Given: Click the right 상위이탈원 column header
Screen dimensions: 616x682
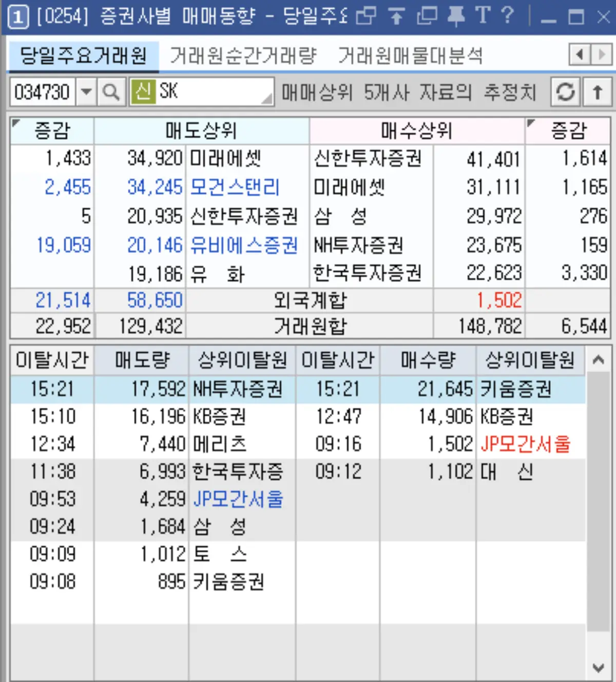Looking at the screenshot, I should [x=530, y=360].
